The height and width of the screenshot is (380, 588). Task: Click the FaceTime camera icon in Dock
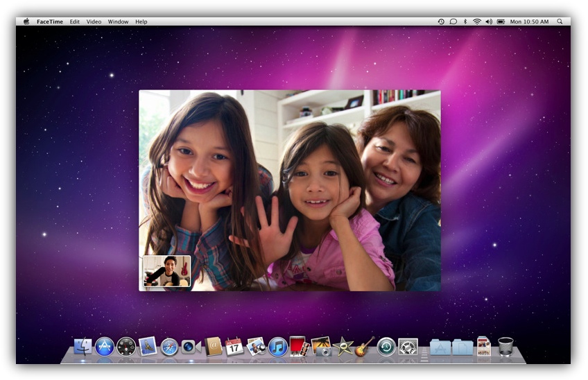(x=191, y=347)
